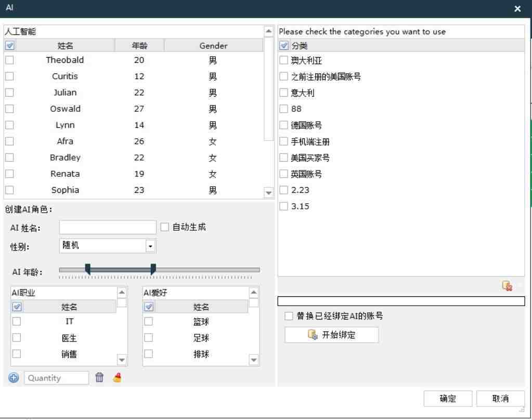This screenshot has width=532, height=420.
Task: Click the 确定 button
Action: pyautogui.click(x=448, y=398)
